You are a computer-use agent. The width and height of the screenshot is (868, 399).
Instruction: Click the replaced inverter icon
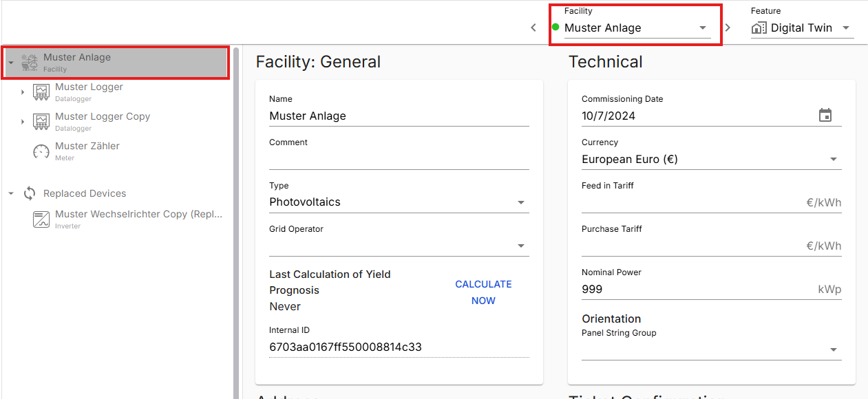tap(41, 219)
